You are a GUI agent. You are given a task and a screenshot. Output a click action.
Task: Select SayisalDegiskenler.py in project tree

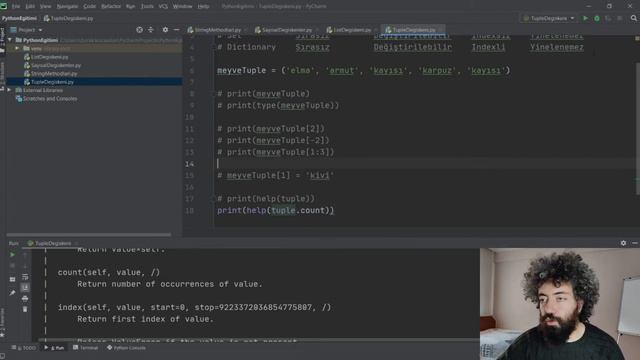click(x=56, y=65)
